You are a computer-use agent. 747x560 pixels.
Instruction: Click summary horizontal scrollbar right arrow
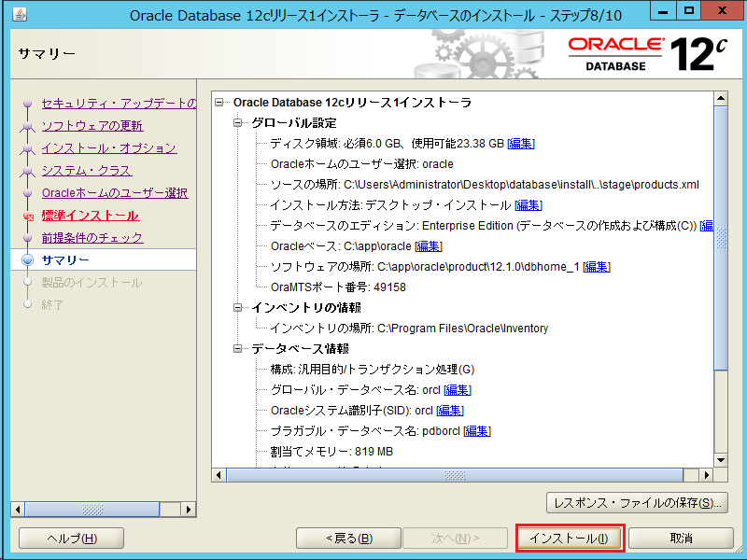pyautogui.click(x=707, y=475)
